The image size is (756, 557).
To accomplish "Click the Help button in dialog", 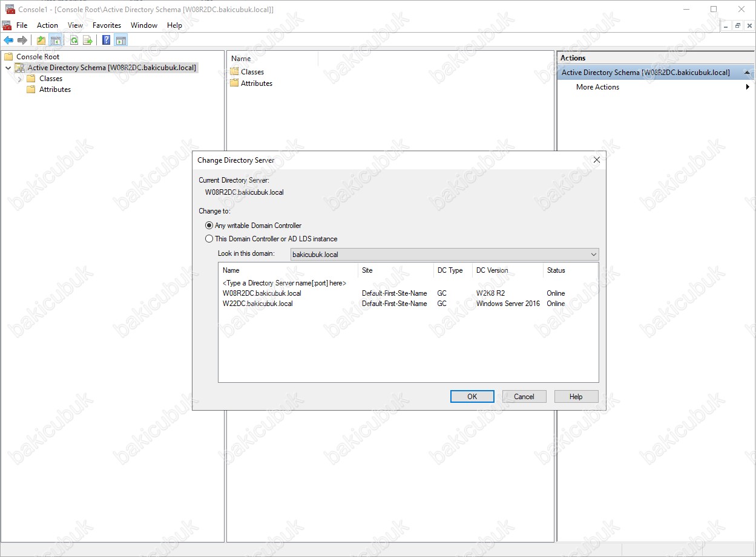I will [576, 397].
